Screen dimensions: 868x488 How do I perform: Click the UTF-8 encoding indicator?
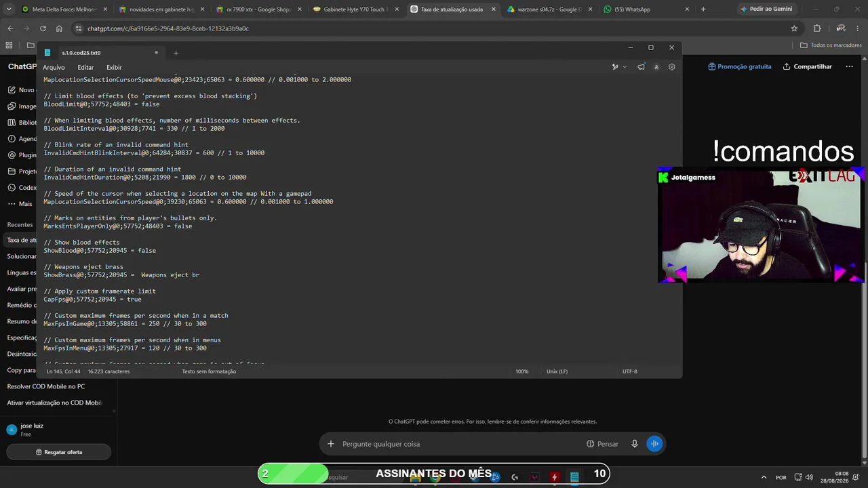[630, 371]
